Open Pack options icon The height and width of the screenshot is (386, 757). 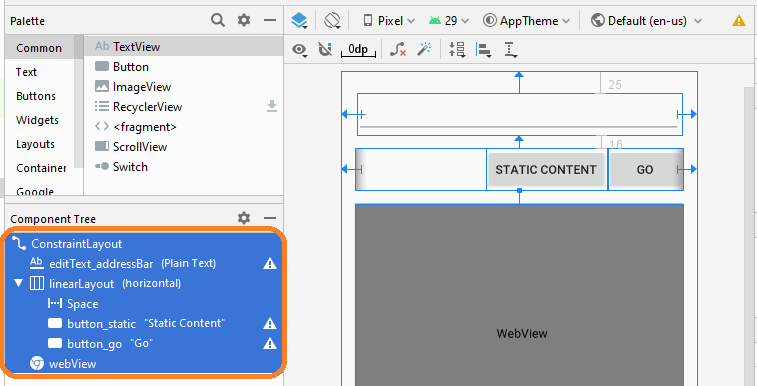[457, 50]
